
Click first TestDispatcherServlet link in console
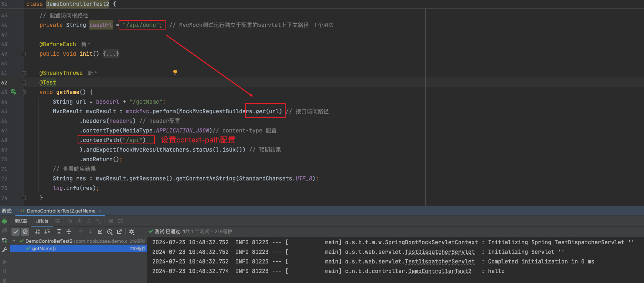(440, 252)
